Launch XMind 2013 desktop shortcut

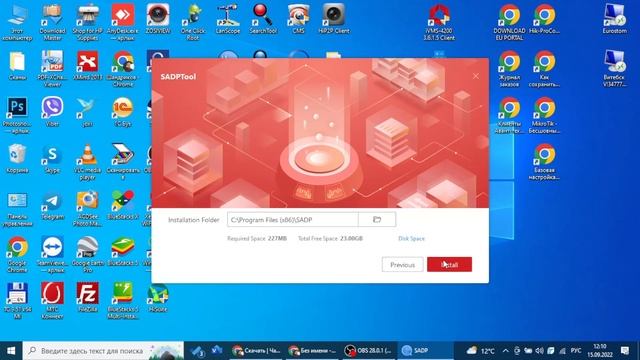[x=87, y=65]
